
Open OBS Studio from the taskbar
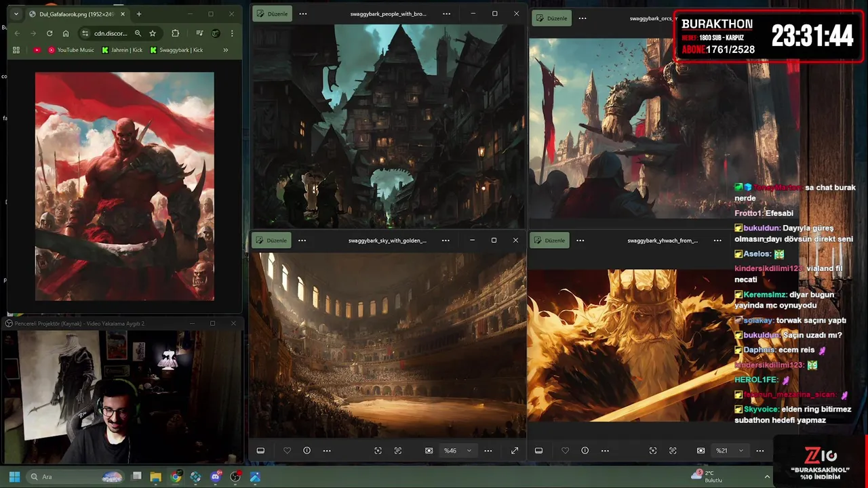pos(235,477)
